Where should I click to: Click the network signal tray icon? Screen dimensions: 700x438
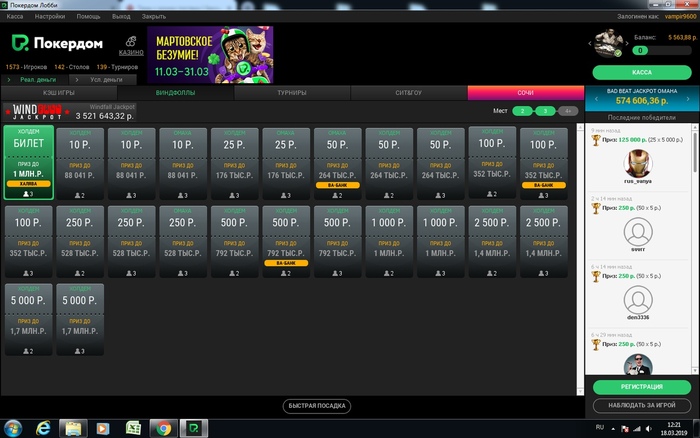[x=637, y=429]
